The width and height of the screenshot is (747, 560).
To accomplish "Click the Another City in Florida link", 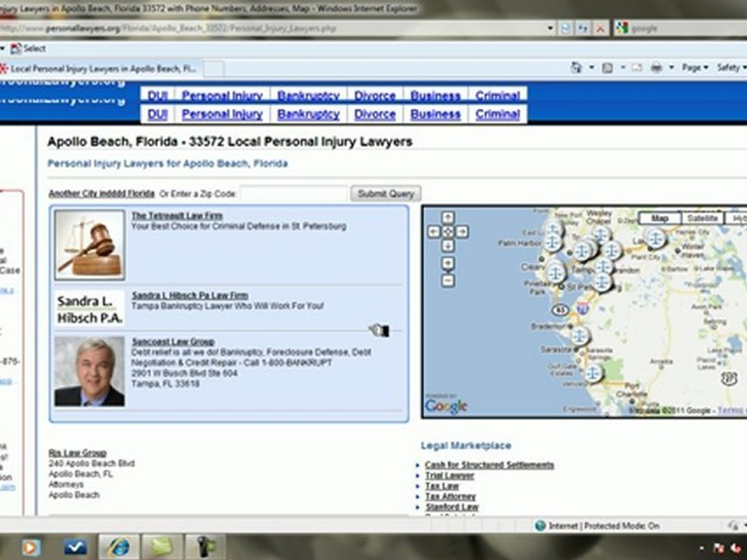I will pyautogui.click(x=101, y=194).
